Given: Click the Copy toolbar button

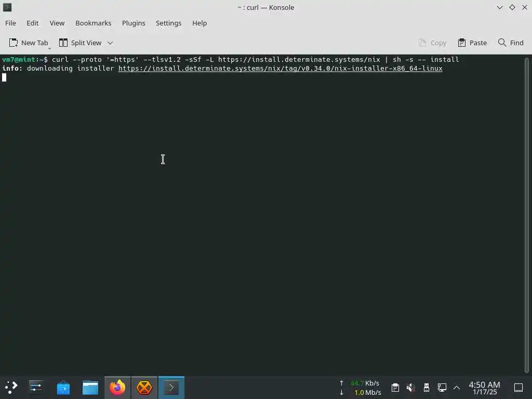Looking at the screenshot, I should (x=432, y=43).
